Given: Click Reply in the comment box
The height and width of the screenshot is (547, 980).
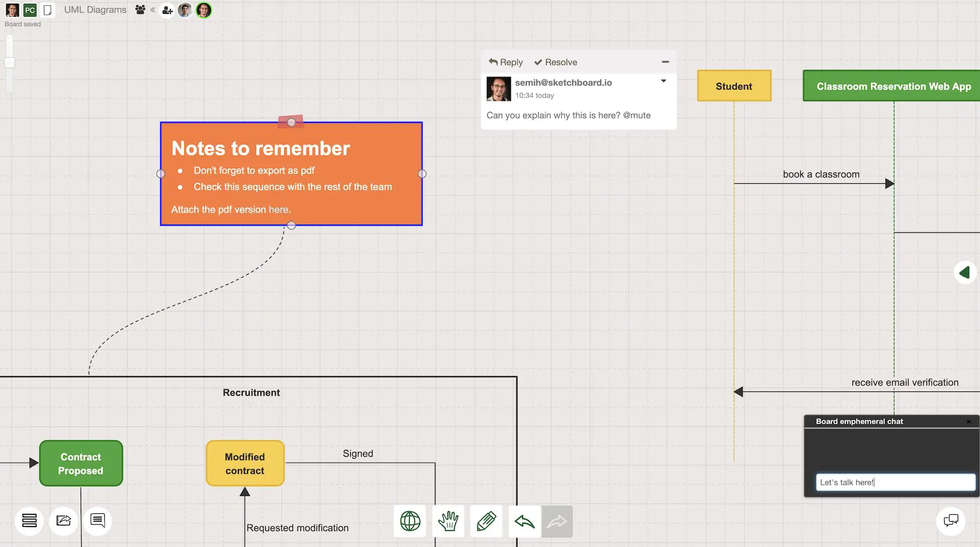Looking at the screenshot, I should [506, 62].
